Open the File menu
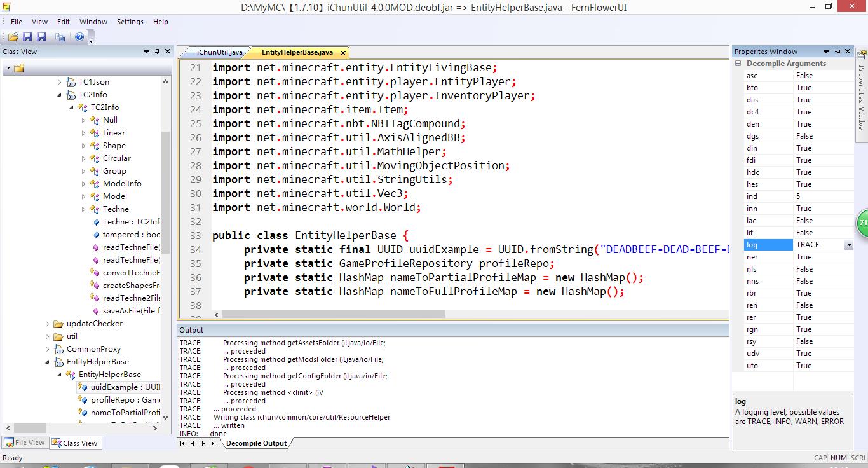 tap(17, 22)
